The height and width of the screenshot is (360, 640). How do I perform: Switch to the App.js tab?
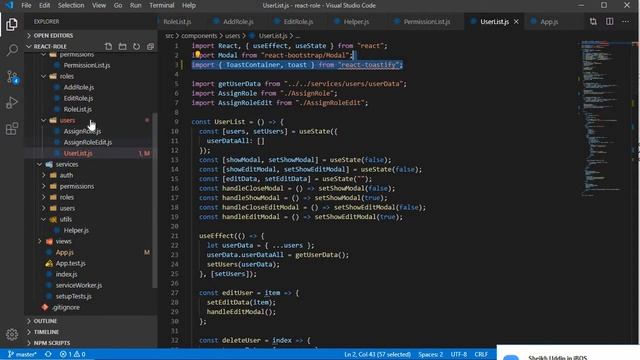549,22
